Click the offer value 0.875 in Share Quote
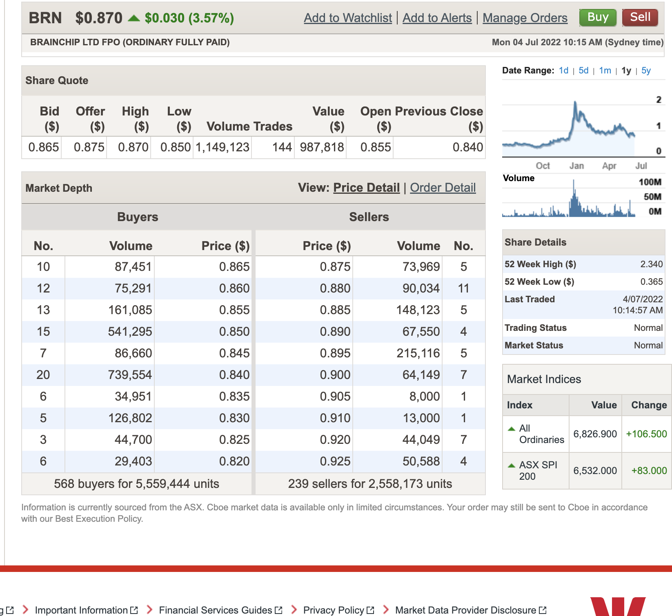 coord(89,147)
